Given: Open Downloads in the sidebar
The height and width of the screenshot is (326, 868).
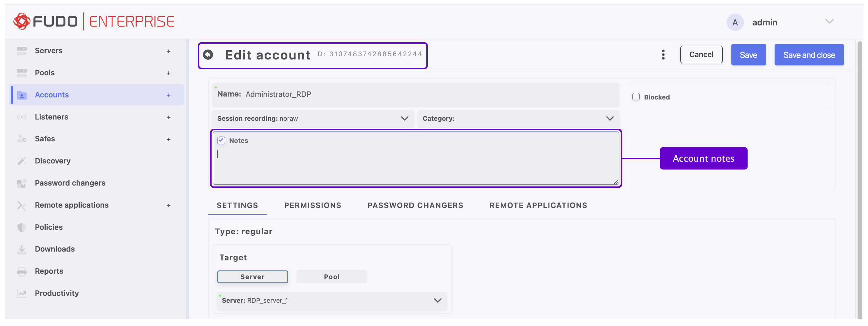Looking at the screenshot, I should coord(97,250).
